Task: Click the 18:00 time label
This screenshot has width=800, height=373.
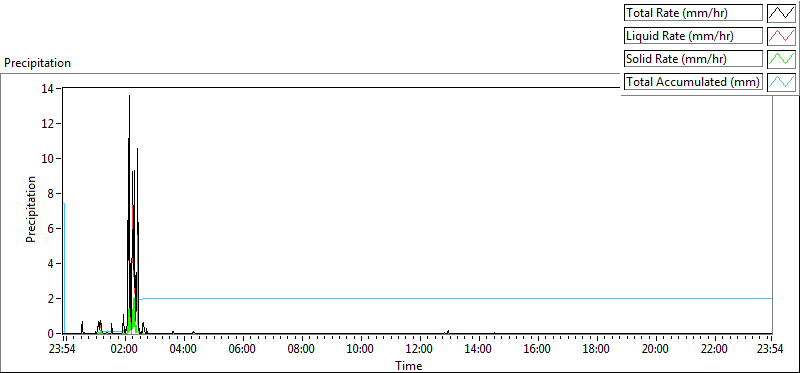Action: pos(596,349)
